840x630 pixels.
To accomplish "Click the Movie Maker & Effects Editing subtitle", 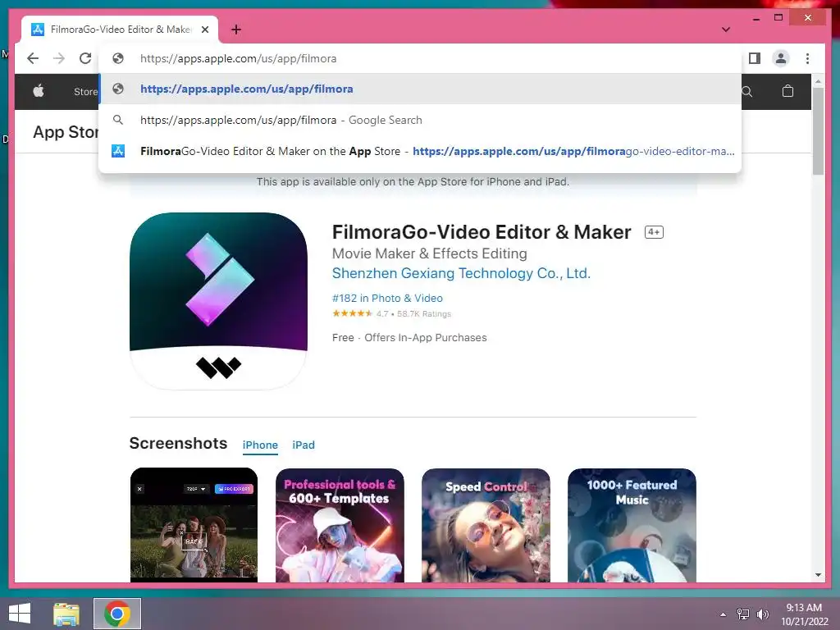I will tap(430, 253).
